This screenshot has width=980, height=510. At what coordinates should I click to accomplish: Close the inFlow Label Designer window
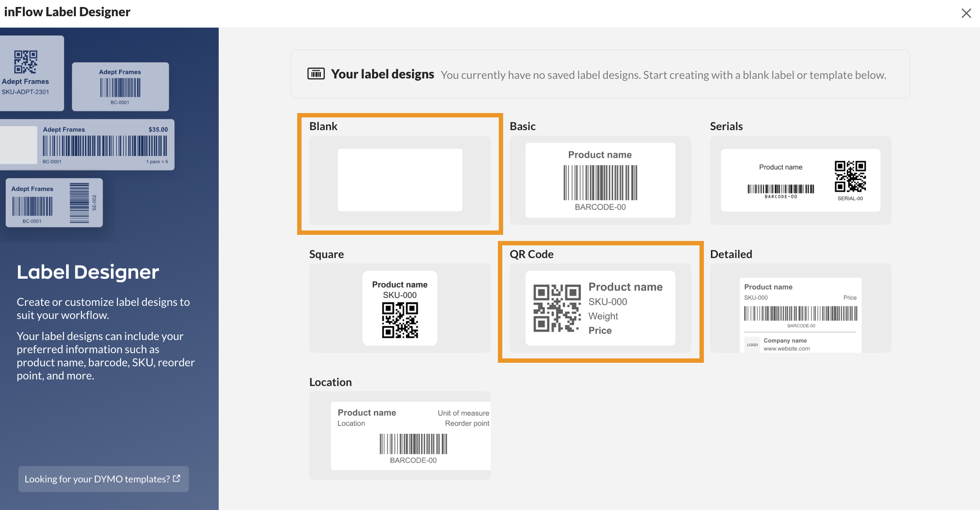tap(966, 13)
